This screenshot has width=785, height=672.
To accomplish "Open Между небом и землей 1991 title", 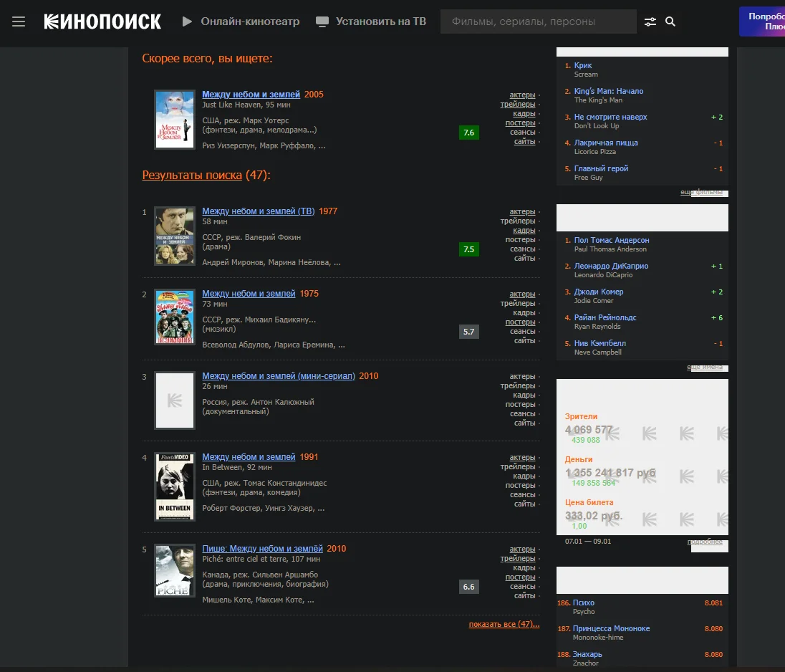I will click(x=249, y=456).
